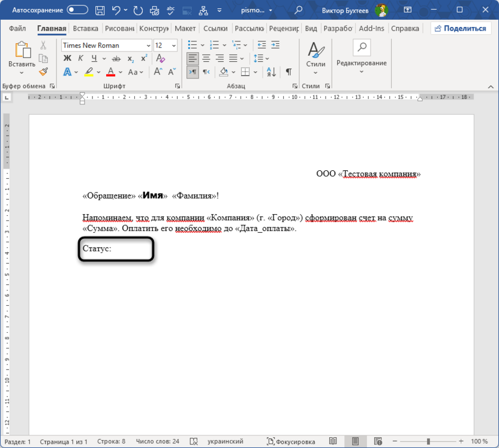The width and height of the screenshot is (499, 448).
Task: Switch to Read Mode view
Action: [x=333, y=441]
